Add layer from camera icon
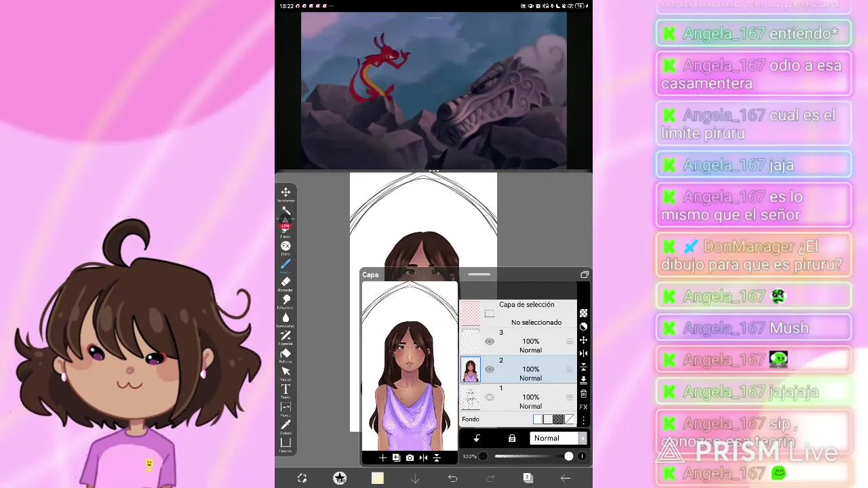The width and height of the screenshot is (868, 488). 410,458
